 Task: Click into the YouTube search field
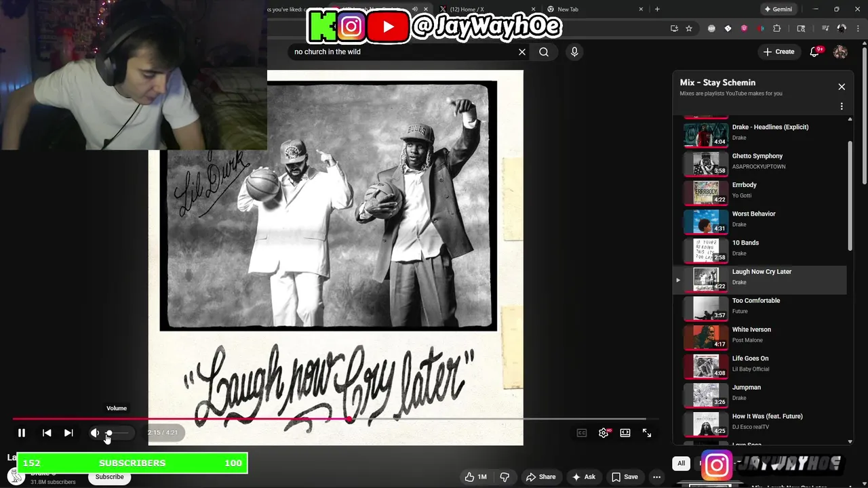[403, 52]
